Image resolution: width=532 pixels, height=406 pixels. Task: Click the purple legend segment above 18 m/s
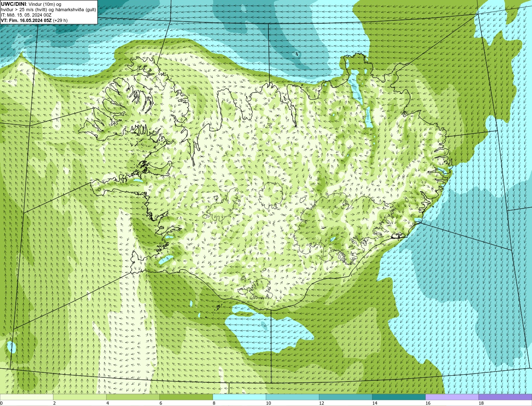505,397
